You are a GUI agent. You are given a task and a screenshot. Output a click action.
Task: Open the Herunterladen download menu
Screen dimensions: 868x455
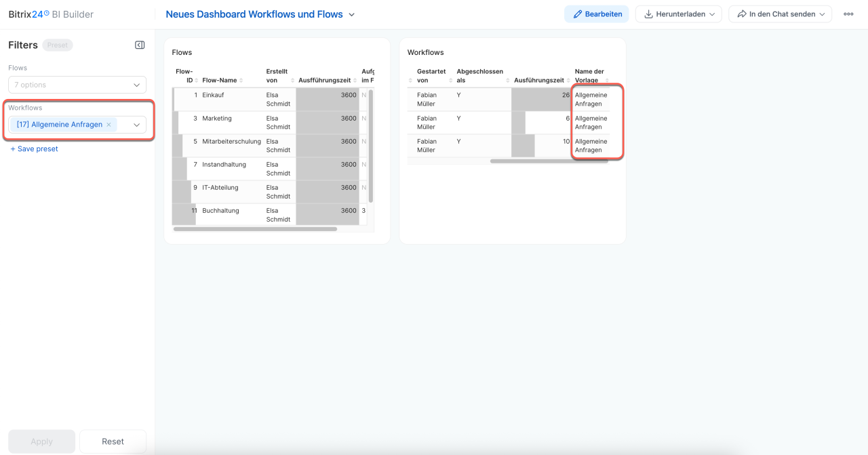coord(679,14)
